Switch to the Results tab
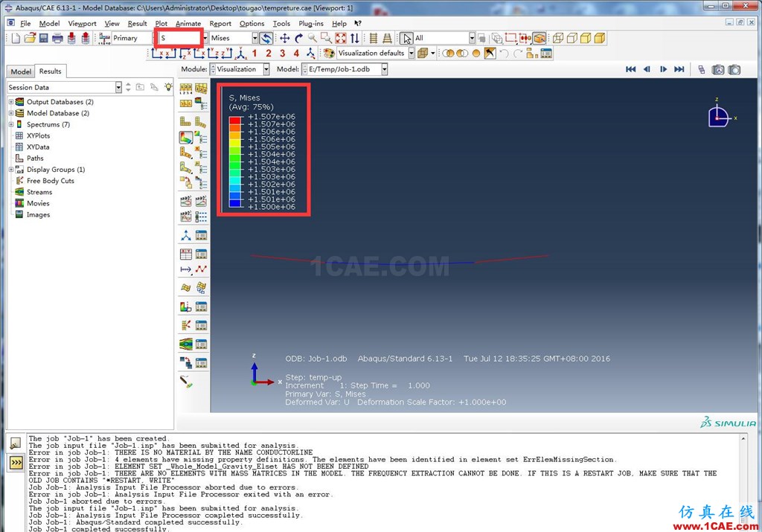Screen dimensions: 762x532 click(x=50, y=71)
